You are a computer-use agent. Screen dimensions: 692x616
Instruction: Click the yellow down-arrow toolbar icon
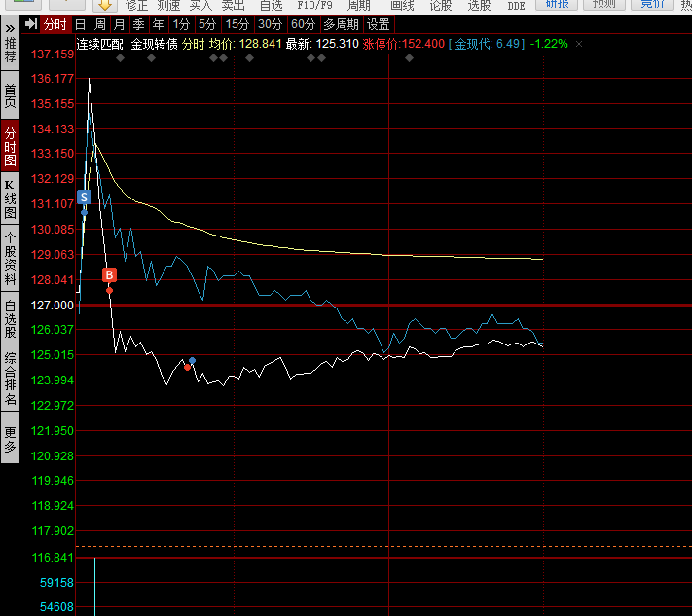(105, 5)
